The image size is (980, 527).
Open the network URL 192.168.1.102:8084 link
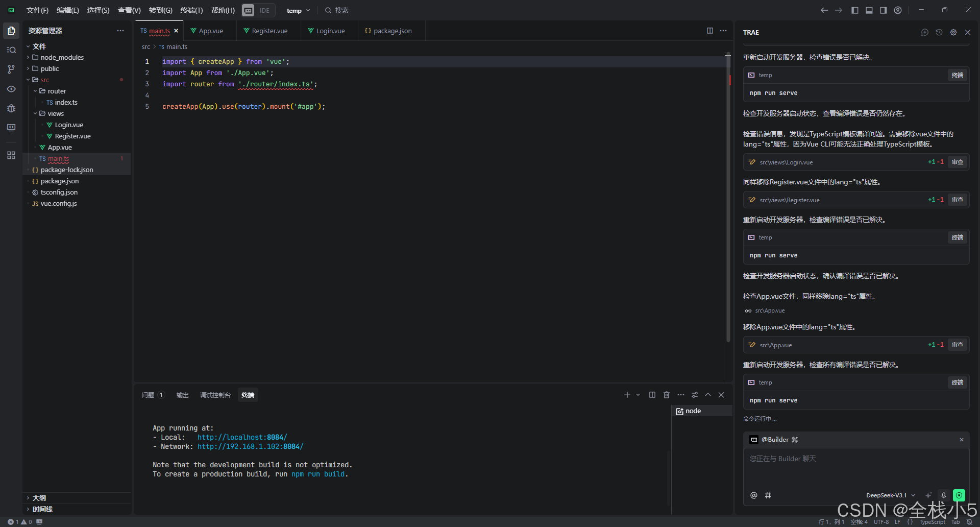coord(250,446)
